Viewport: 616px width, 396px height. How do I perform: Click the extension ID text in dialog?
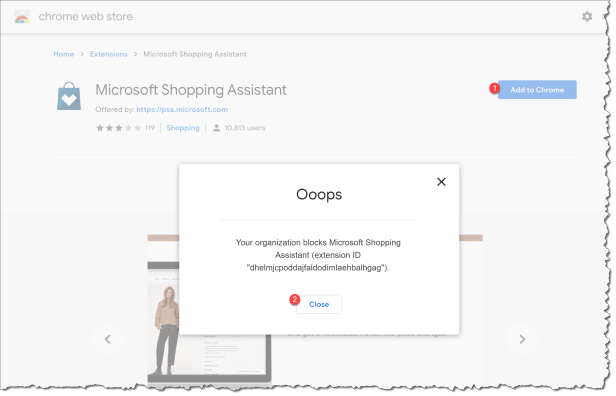coord(317,268)
